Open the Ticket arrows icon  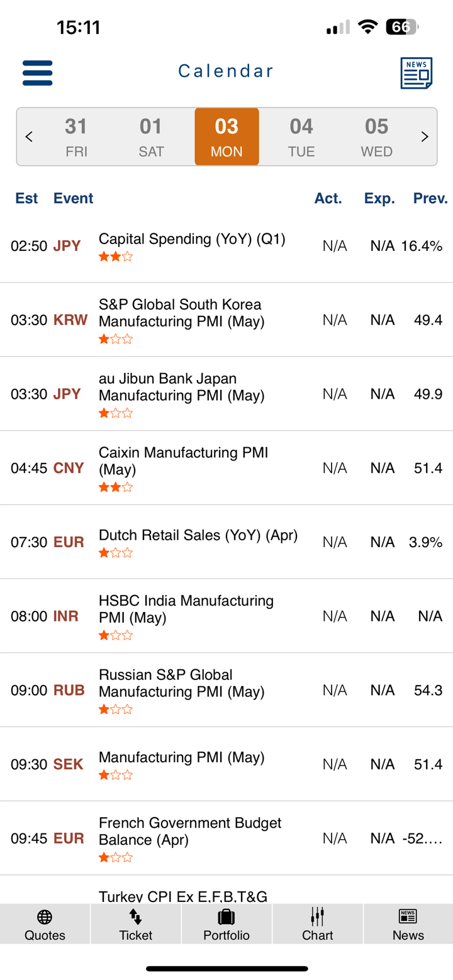coord(135,916)
